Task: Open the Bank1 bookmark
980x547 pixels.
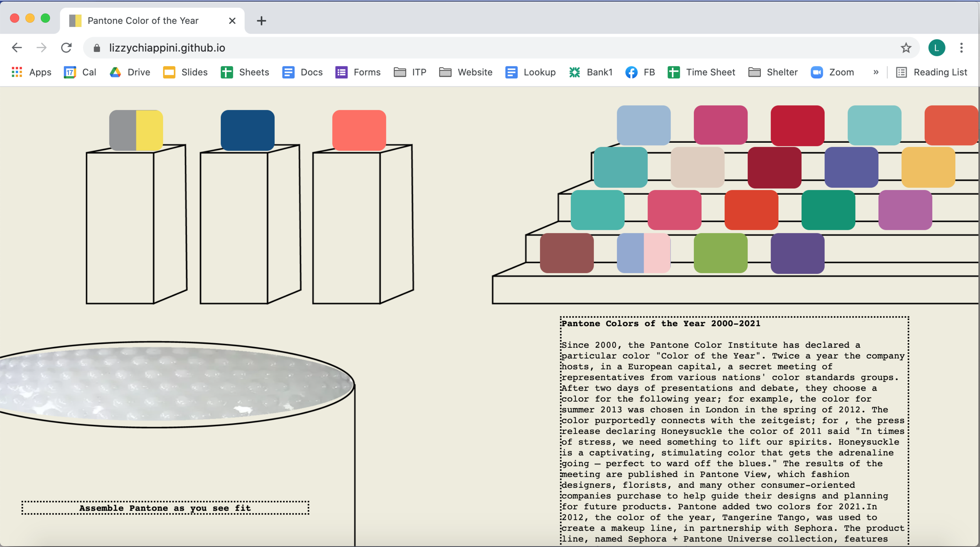Action: pyautogui.click(x=591, y=72)
